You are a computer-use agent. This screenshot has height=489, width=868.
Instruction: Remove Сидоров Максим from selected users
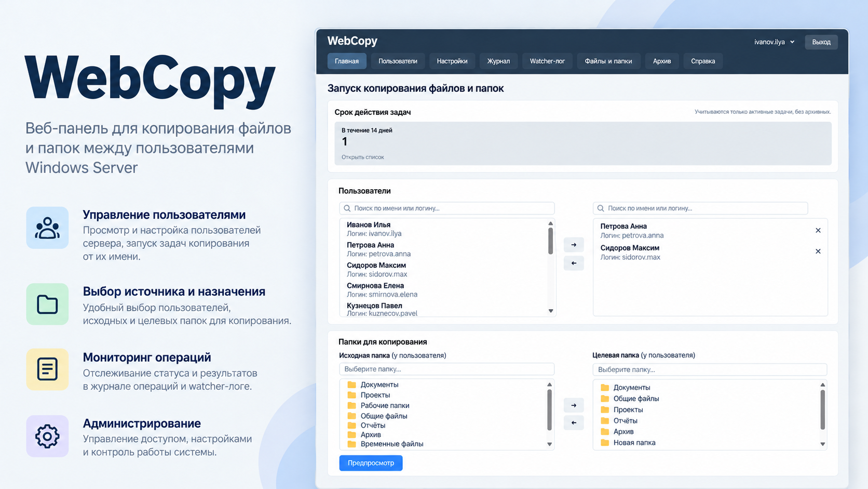(x=818, y=252)
